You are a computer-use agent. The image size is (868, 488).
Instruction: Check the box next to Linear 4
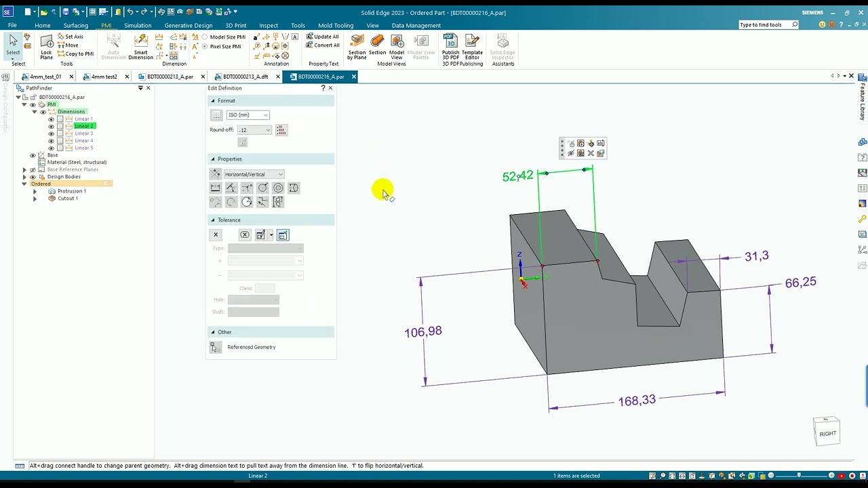(x=60, y=141)
